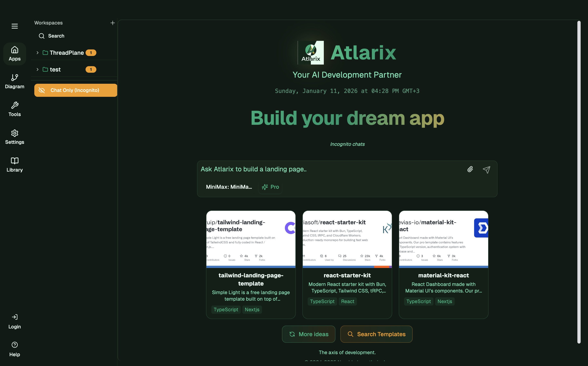Viewport: 588px width, 366px height.
Task: Open material-kit-react thumbnail preview
Action: pos(443,239)
